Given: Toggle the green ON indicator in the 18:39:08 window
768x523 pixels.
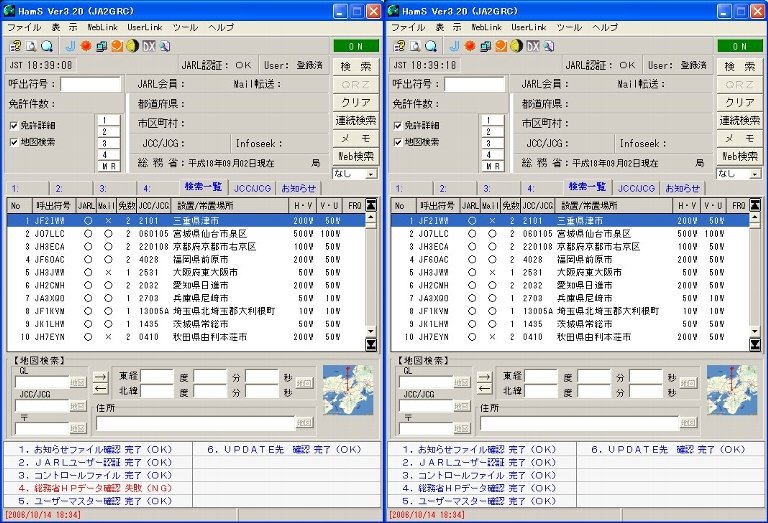Looking at the screenshot, I should [356, 46].
